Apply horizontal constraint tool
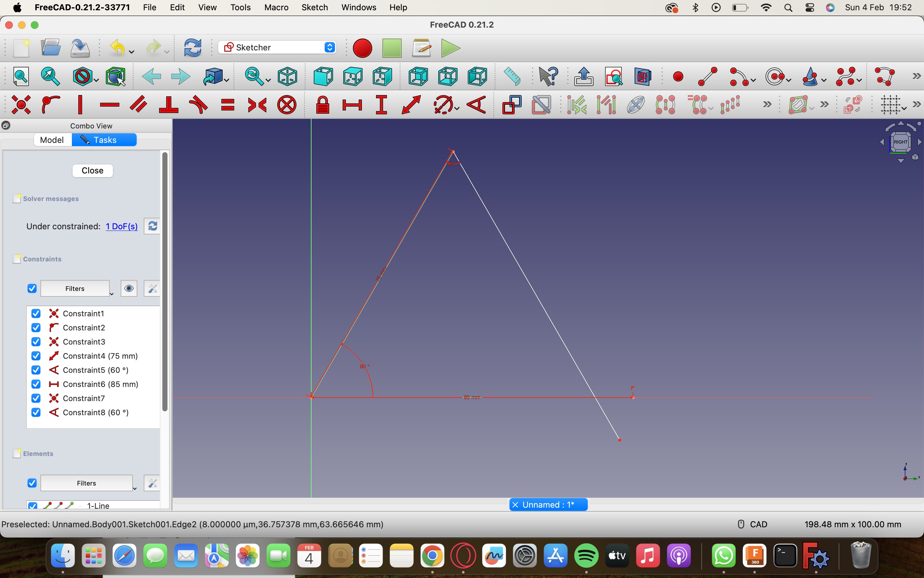Image resolution: width=924 pixels, height=578 pixels. coord(110,104)
